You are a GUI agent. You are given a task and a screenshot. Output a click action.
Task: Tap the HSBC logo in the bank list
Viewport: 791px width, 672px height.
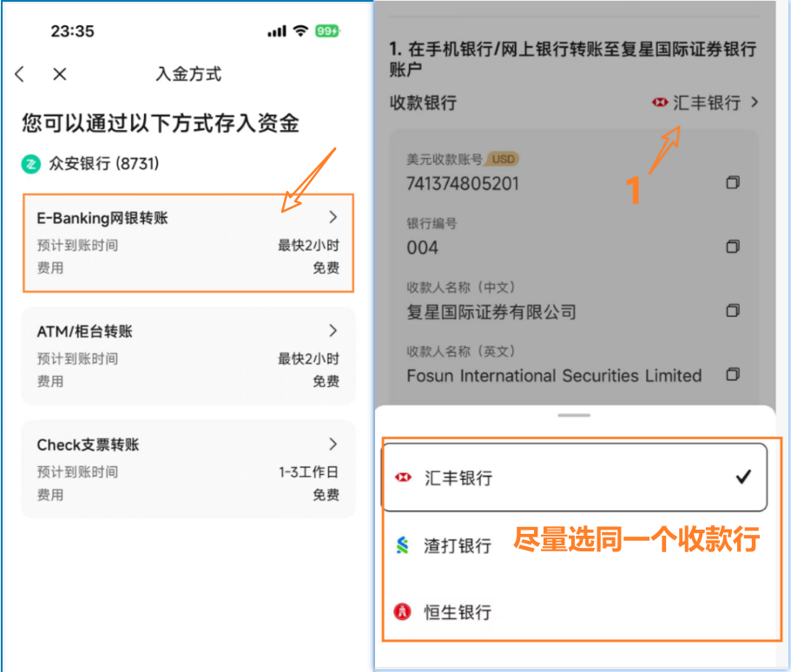pyautogui.click(x=403, y=478)
